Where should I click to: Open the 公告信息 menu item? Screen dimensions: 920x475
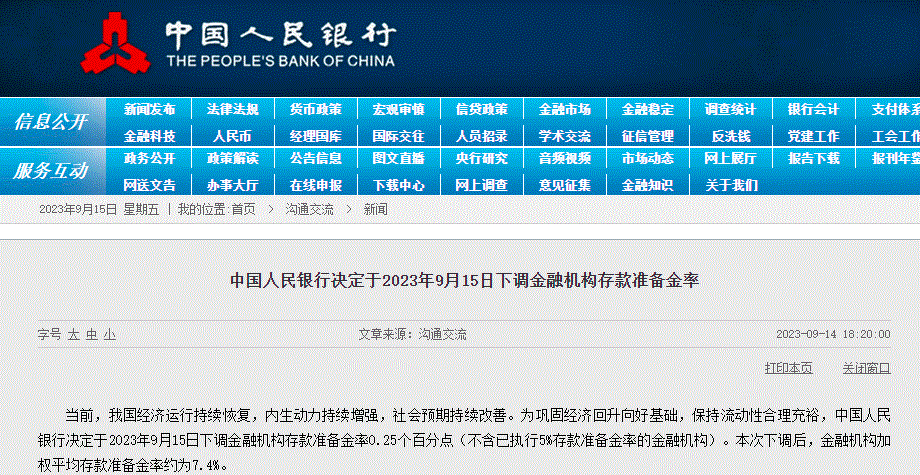pos(316,158)
